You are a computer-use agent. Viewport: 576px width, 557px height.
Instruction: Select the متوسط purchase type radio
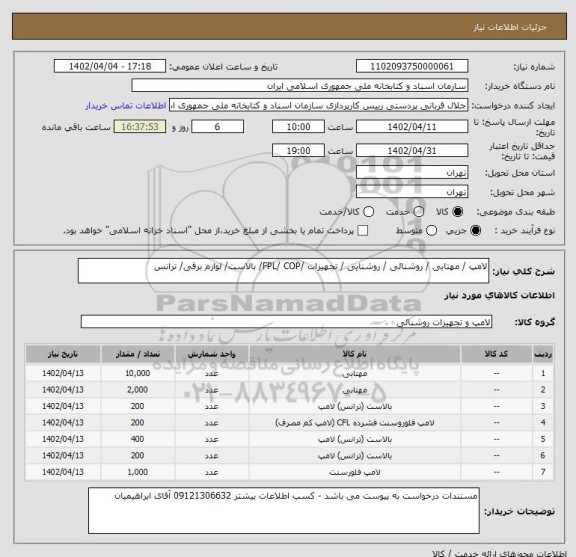pos(431,231)
